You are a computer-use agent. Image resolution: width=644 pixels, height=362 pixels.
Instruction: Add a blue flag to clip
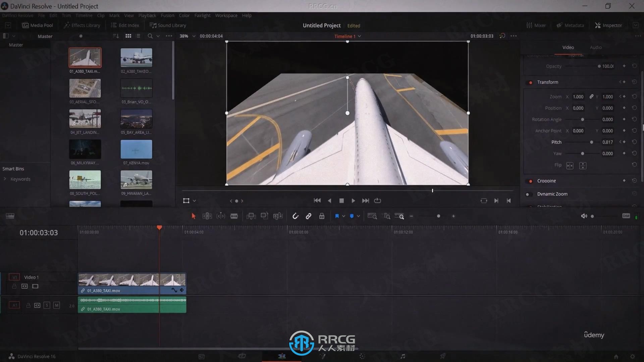click(337, 216)
